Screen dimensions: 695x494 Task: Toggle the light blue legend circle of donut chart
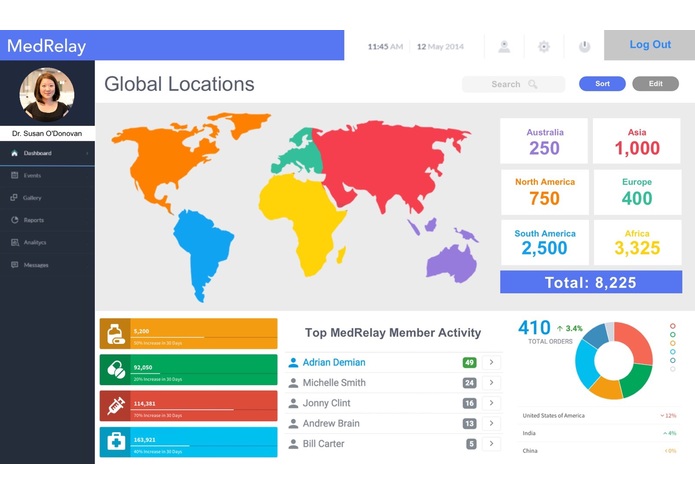tap(672, 352)
